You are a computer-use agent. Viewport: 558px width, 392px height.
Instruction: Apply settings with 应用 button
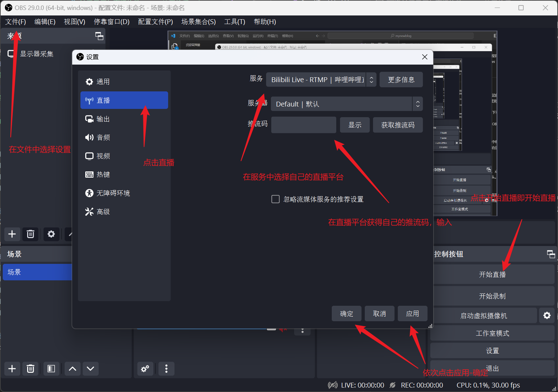tap(413, 314)
